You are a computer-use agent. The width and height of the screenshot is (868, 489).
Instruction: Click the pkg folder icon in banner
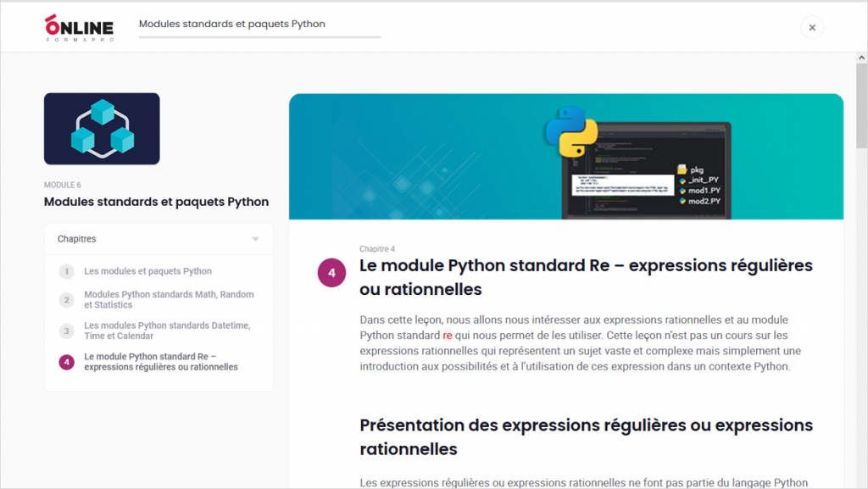(x=682, y=169)
